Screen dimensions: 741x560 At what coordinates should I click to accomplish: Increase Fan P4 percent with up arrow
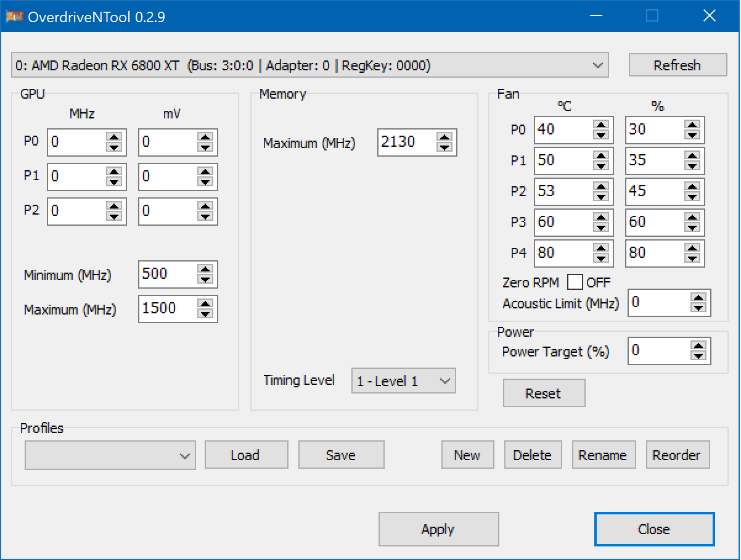[692, 248]
